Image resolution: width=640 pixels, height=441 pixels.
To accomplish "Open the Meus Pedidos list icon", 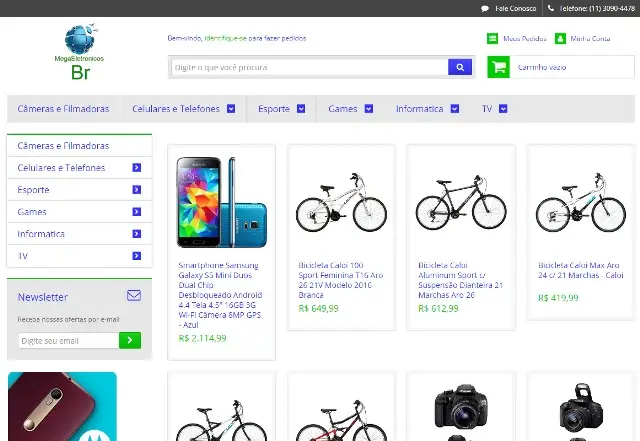I will (492, 38).
